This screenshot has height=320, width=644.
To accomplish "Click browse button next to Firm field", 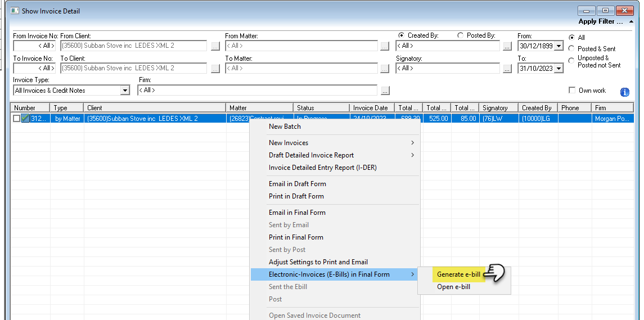I will (384, 91).
